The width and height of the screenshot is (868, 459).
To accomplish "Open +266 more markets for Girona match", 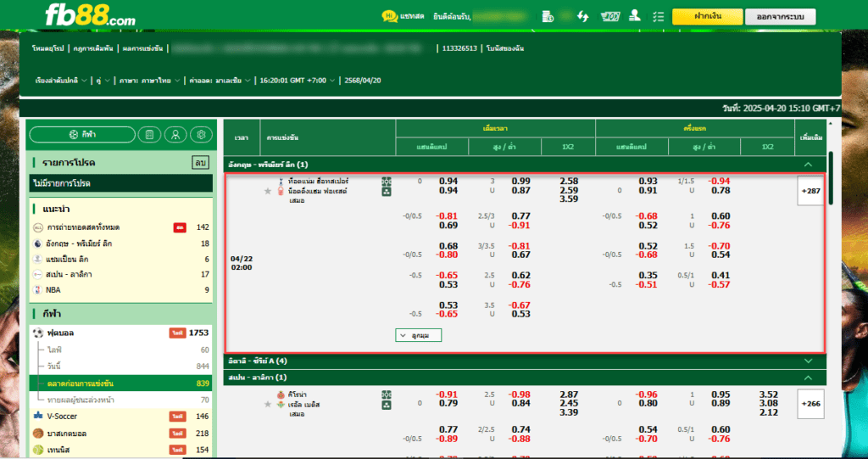I will coord(810,404).
